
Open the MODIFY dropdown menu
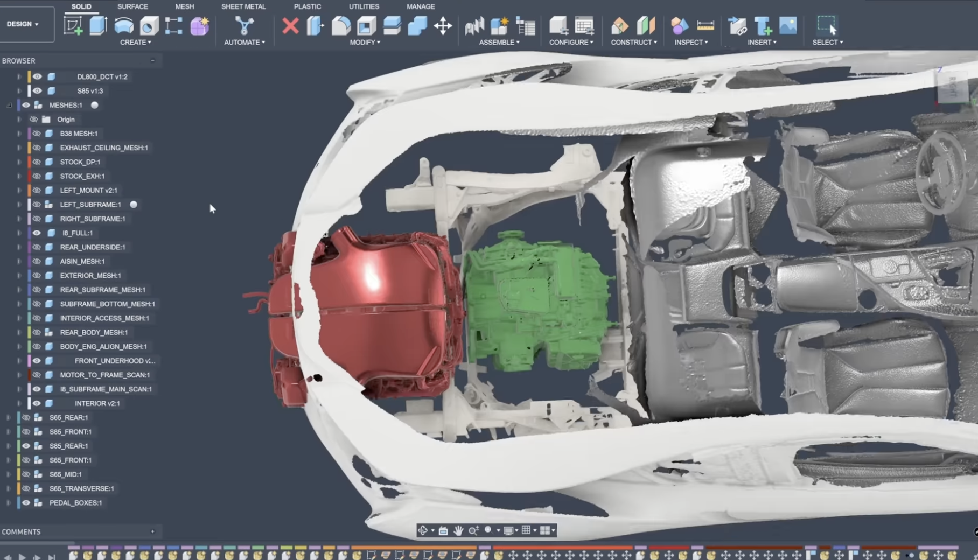click(365, 42)
